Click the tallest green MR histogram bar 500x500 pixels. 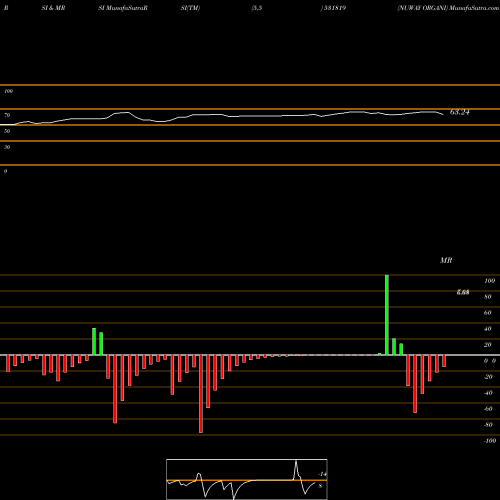tap(387, 315)
